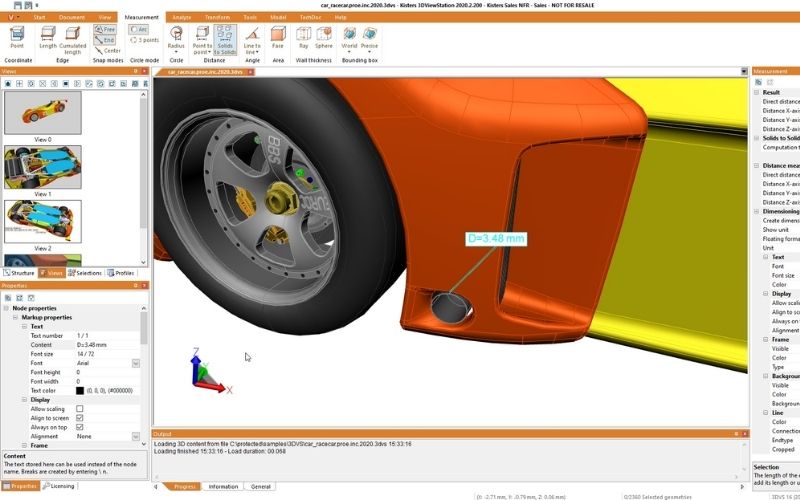This screenshot has width=800, height=500.
Task: Close the car_racecar document tab
Action: point(250,72)
